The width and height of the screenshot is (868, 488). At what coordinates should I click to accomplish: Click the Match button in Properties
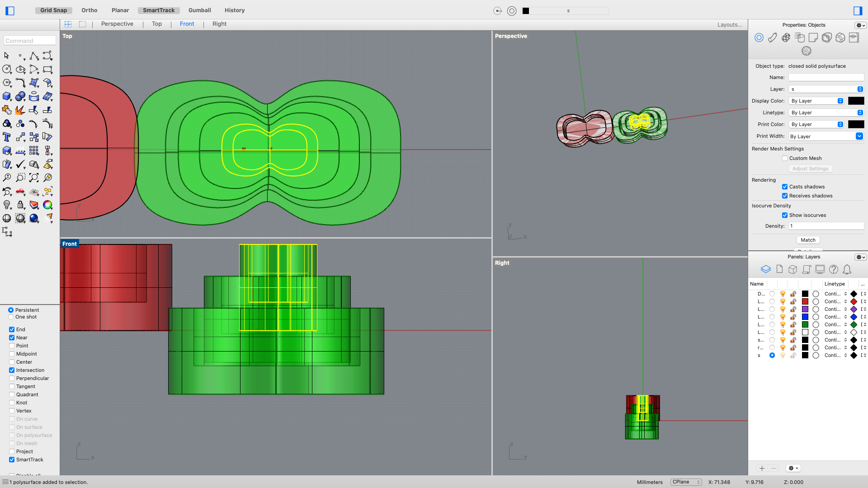pos(808,240)
